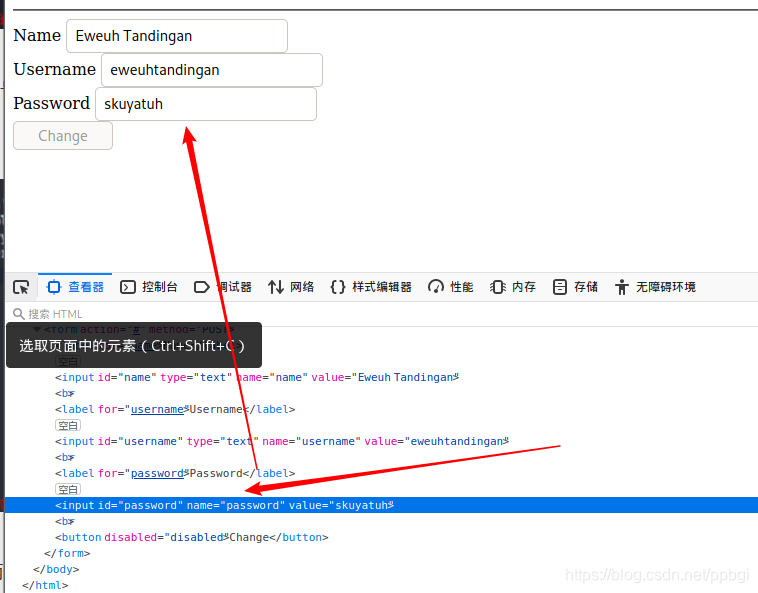Select the br node after name input
The height and width of the screenshot is (593, 758).
pyautogui.click(x=65, y=393)
